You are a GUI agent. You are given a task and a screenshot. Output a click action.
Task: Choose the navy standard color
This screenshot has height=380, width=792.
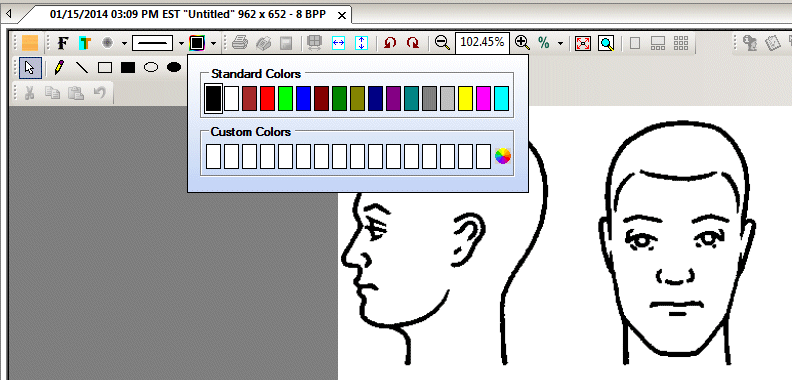[375, 98]
